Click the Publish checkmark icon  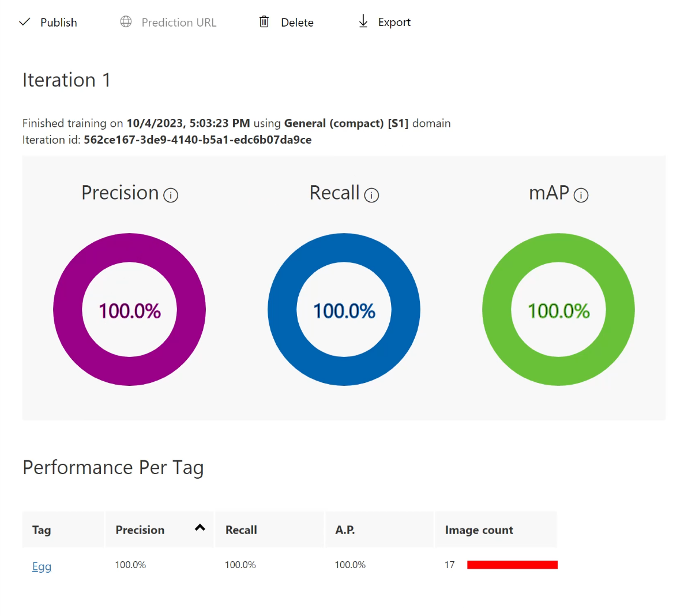[25, 22]
